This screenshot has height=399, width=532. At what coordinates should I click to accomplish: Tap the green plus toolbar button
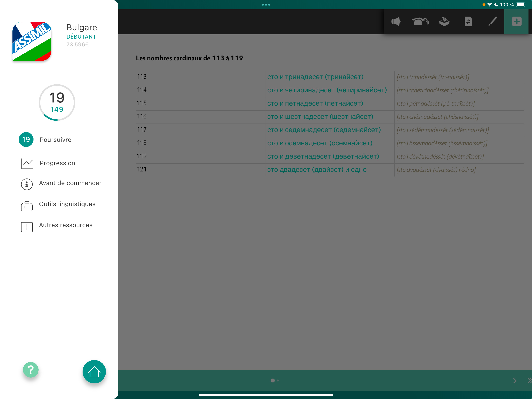(x=517, y=22)
